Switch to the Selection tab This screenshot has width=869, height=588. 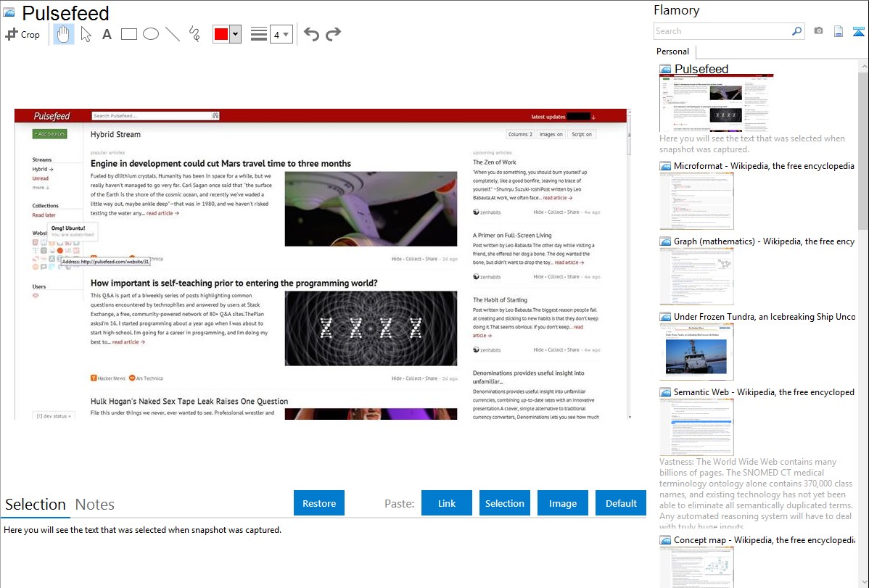[x=36, y=505]
